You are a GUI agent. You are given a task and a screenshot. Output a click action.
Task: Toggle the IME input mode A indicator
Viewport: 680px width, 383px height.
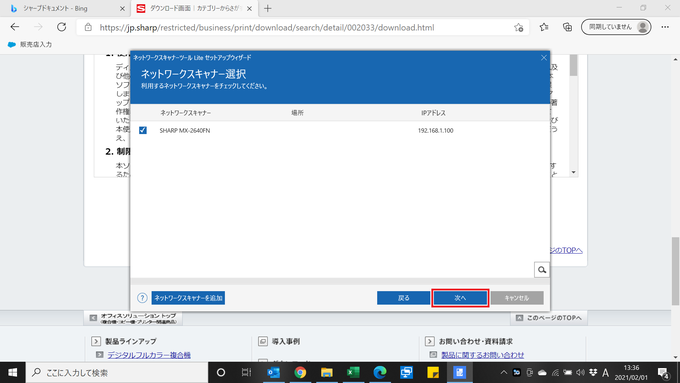[605, 373]
